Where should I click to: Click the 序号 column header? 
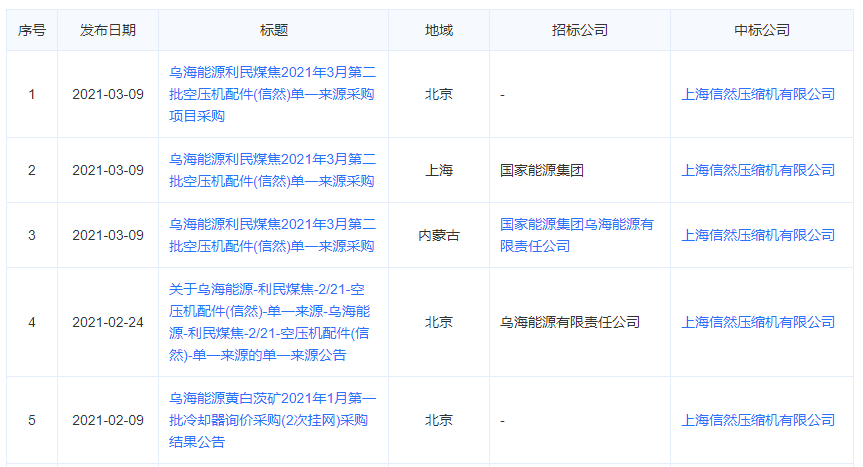(32, 30)
